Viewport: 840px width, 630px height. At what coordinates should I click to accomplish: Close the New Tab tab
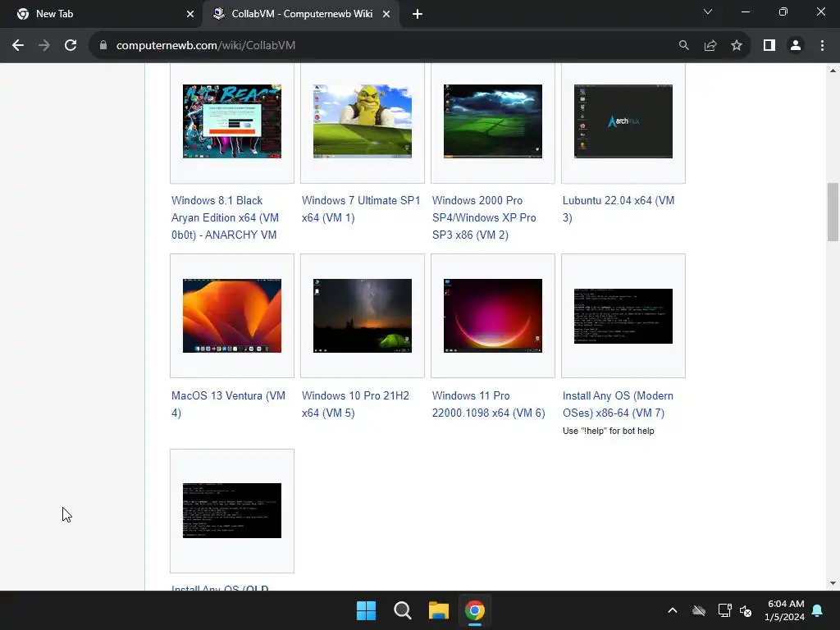tap(190, 15)
